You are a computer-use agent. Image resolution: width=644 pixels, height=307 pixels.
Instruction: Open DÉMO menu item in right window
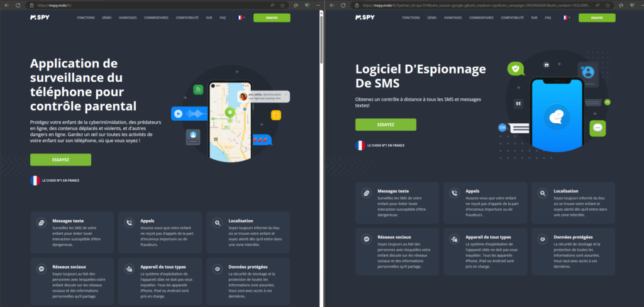[432, 18]
